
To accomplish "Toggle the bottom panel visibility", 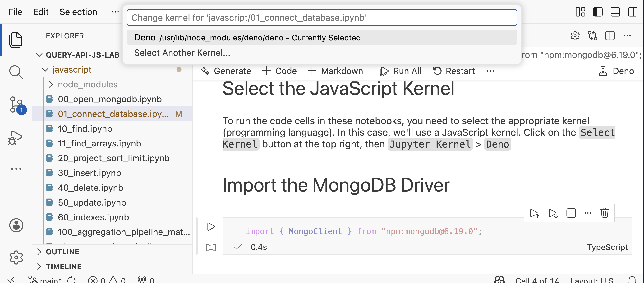I will [x=615, y=12].
